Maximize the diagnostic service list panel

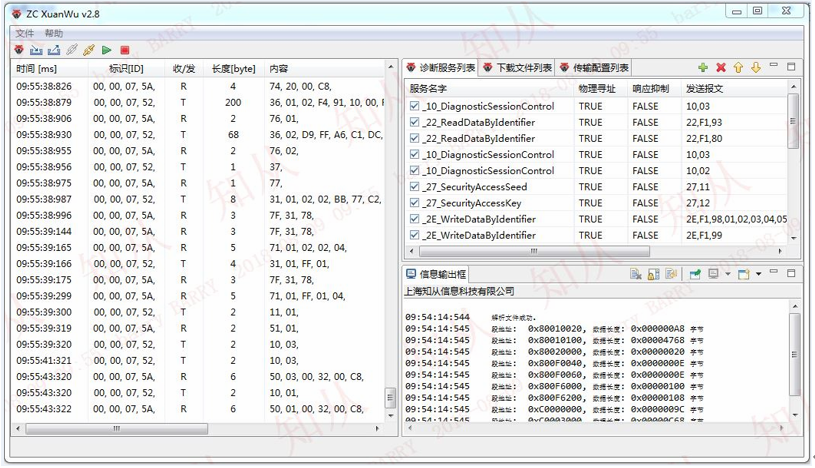pos(791,67)
